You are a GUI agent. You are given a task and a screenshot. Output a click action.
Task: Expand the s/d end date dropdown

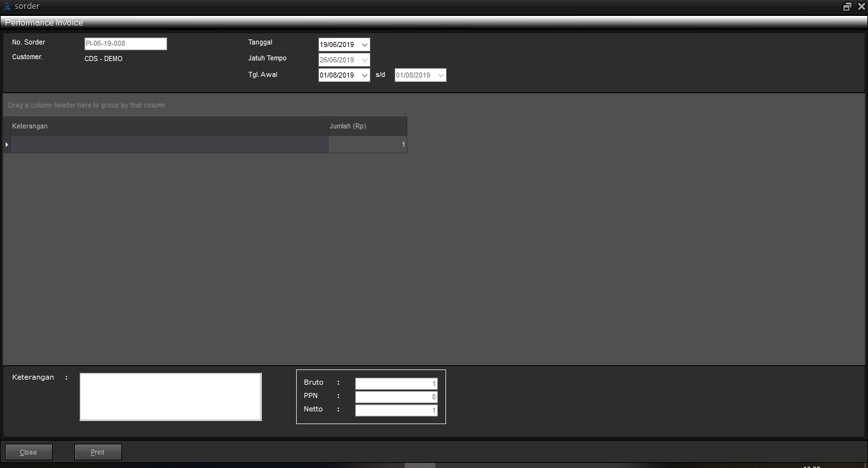coord(440,75)
